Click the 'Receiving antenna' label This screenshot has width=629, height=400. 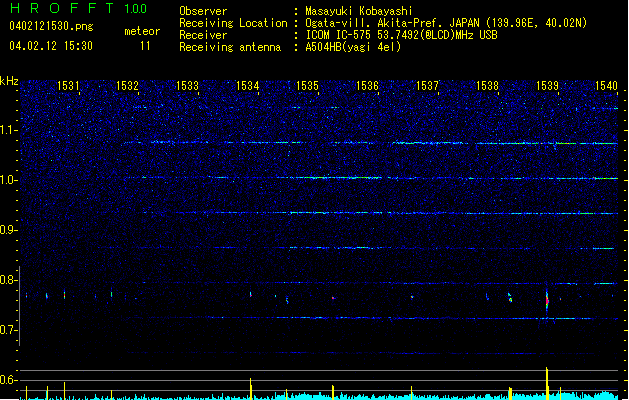230,47
